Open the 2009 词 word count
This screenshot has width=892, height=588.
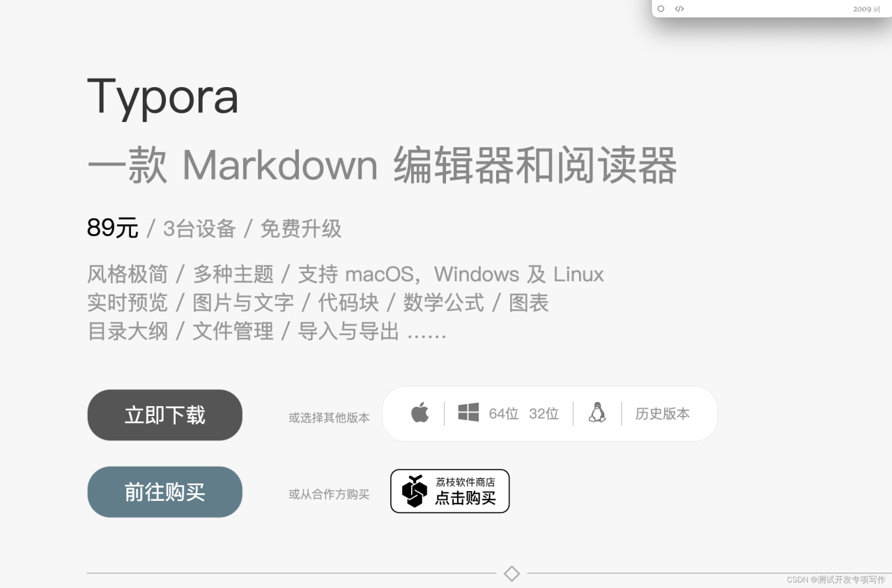(x=867, y=9)
